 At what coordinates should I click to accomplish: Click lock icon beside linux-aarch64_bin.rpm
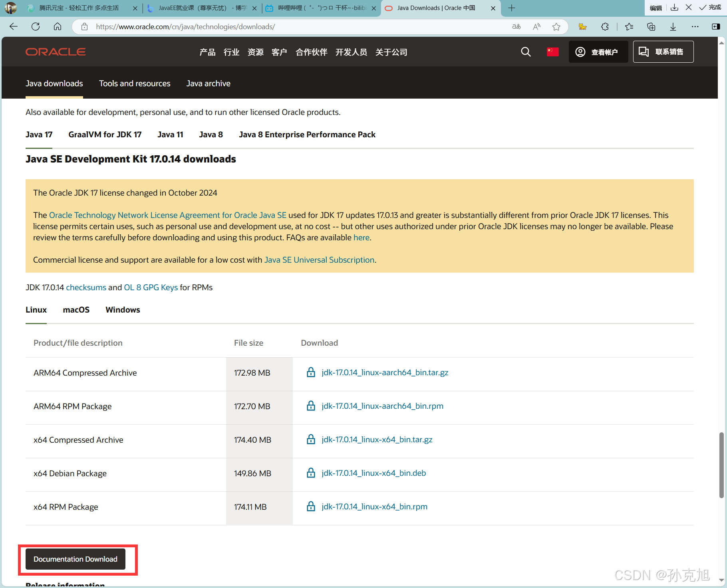coord(311,406)
